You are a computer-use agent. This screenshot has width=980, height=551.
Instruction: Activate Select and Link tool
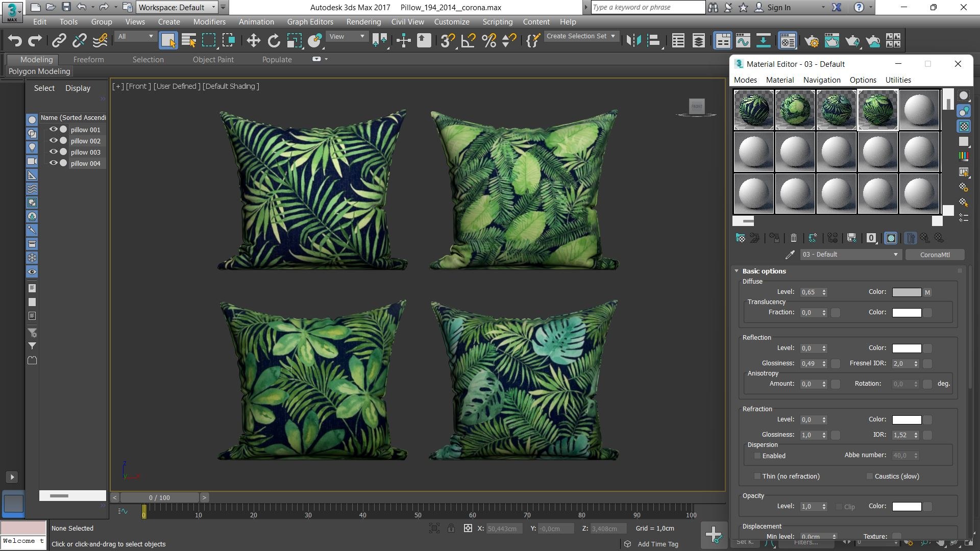[x=59, y=41]
